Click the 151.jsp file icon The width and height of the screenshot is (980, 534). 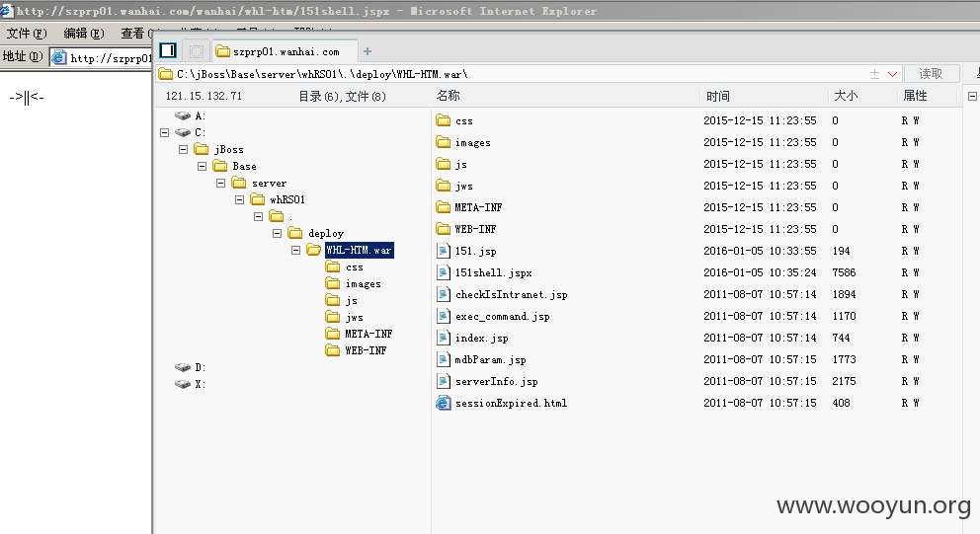coord(444,251)
